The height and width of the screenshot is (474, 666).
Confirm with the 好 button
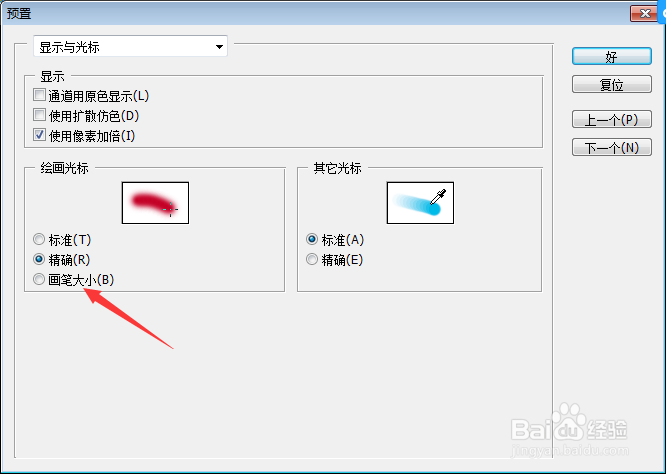tap(612, 56)
